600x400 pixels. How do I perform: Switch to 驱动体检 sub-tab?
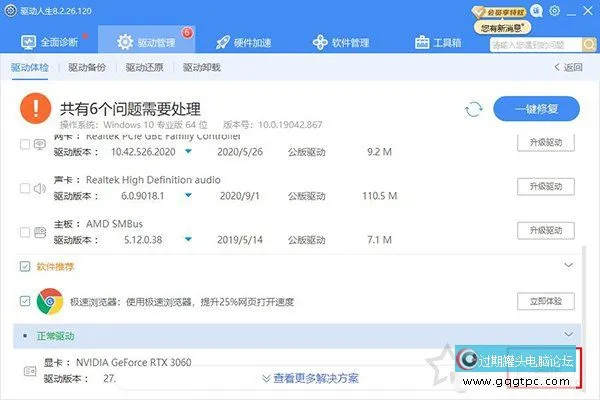click(x=30, y=67)
